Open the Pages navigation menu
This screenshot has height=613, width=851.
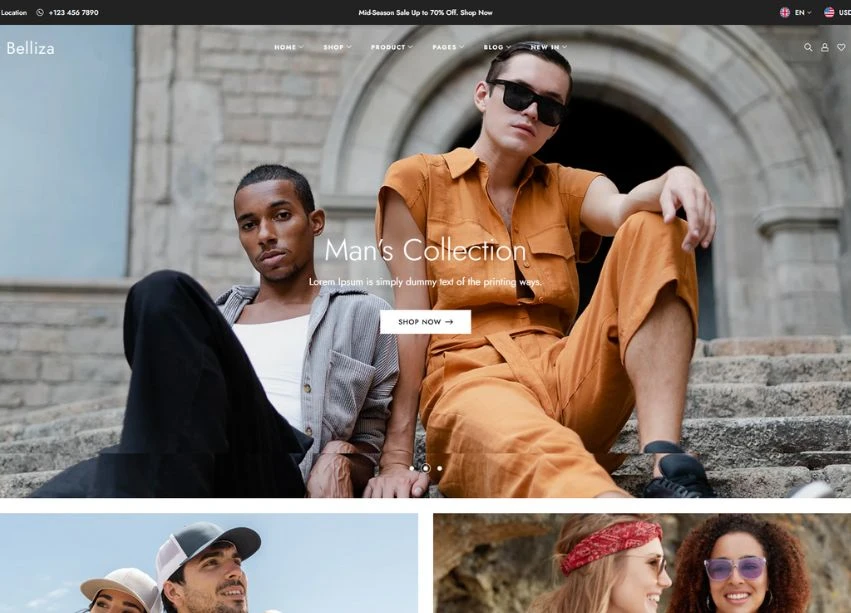pos(448,47)
